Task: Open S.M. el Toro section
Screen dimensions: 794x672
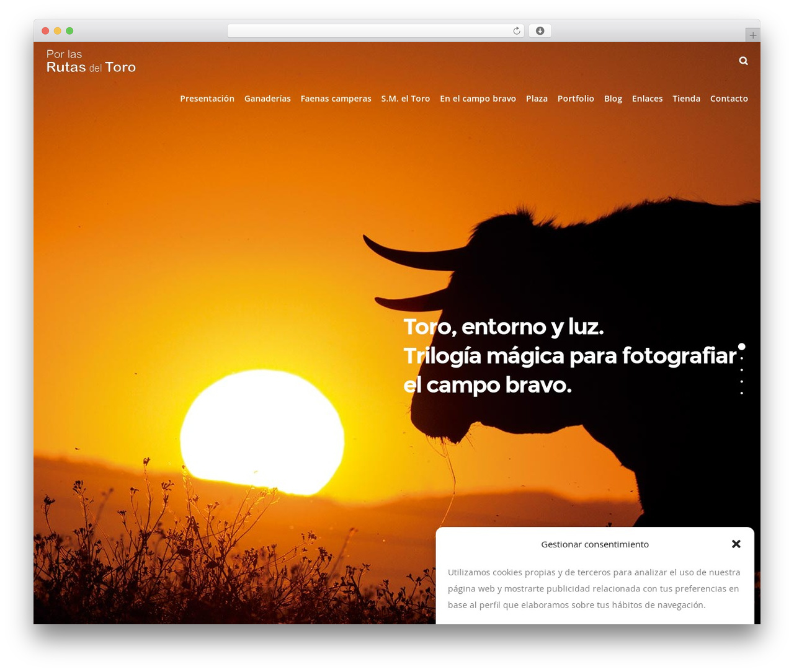Action: 406,99
